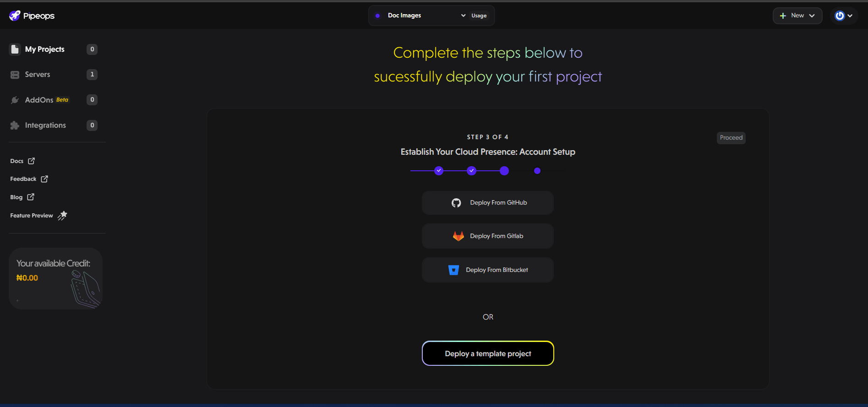
Task: Click the Usage button in top bar
Action: tap(479, 16)
